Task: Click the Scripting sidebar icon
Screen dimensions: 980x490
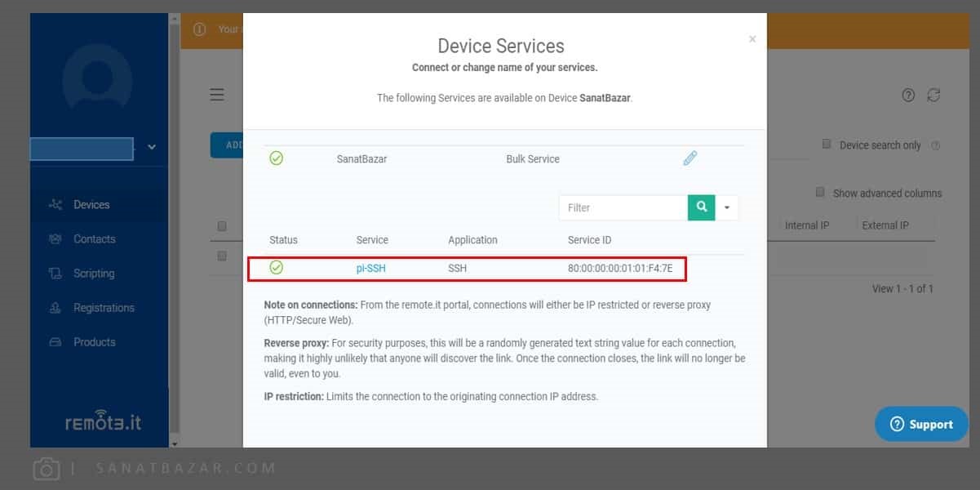Action: pos(55,274)
